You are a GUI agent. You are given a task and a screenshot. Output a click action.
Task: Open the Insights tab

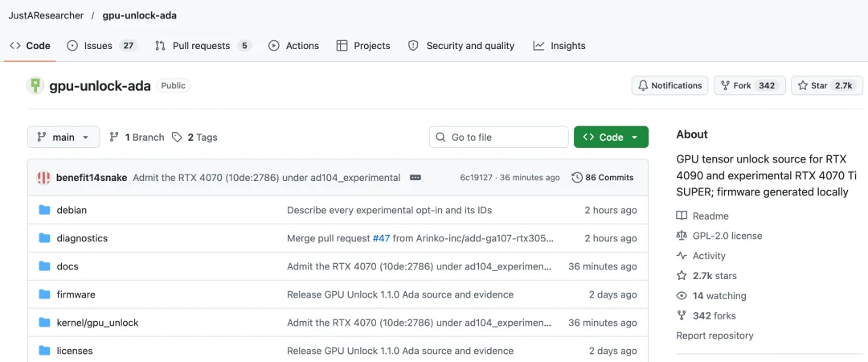coord(559,46)
